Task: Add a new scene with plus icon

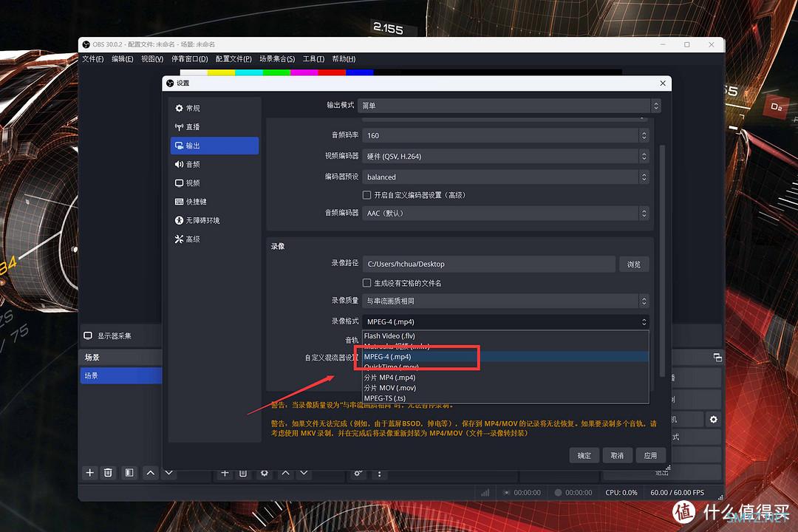Action: pyautogui.click(x=90, y=472)
